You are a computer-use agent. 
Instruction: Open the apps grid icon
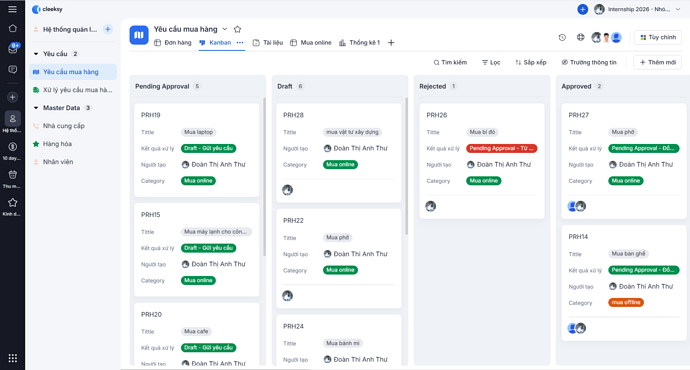(13, 358)
